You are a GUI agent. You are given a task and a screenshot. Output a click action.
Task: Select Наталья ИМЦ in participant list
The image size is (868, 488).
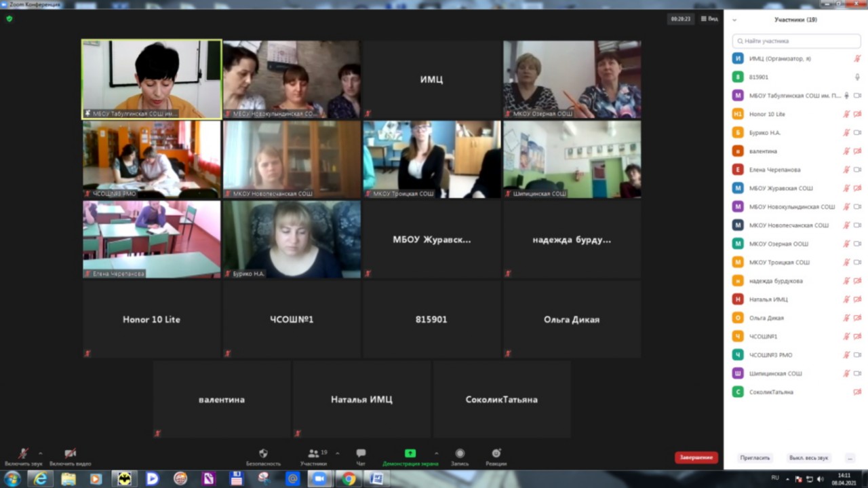pos(796,299)
